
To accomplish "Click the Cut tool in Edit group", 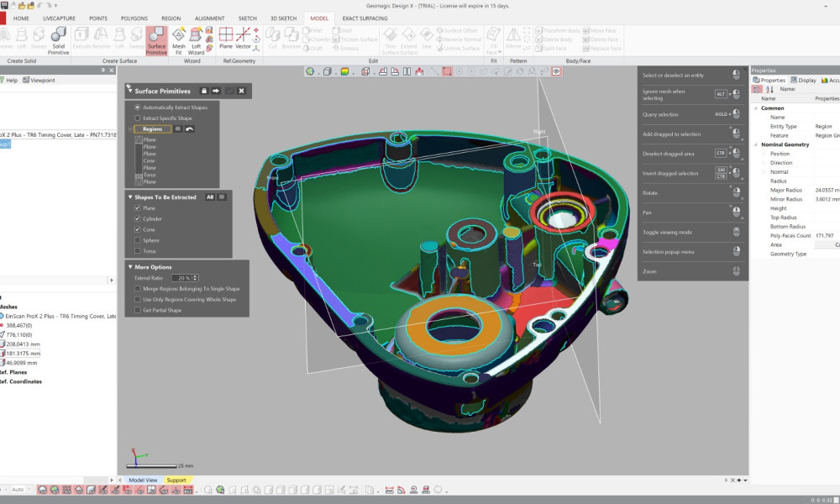I will (x=273, y=39).
